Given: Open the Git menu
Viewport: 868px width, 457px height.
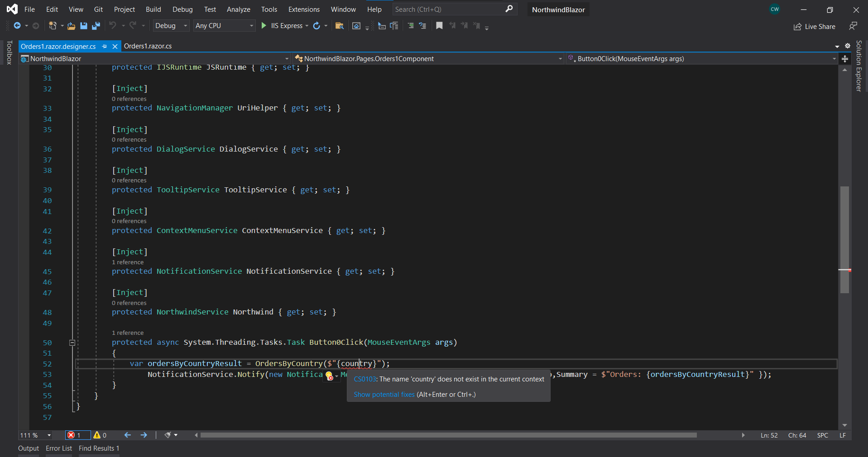Looking at the screenshot, I should (x=98, y=9).
